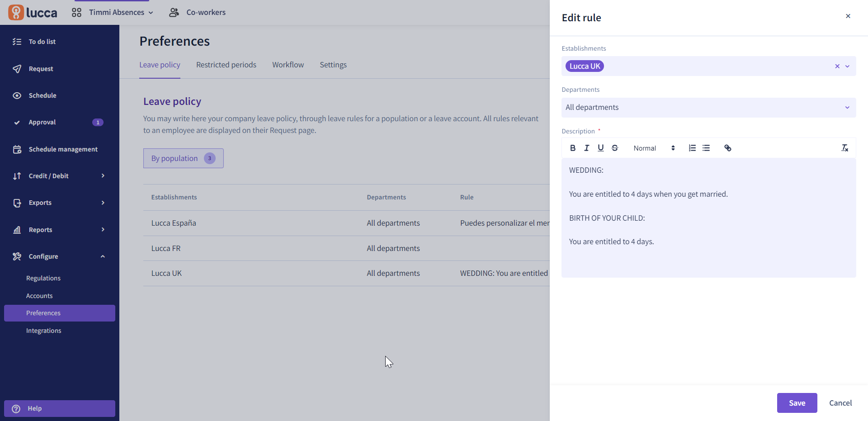Open the Help button
The width and height of the screenshot is (868, 421).
pos(60,408)
